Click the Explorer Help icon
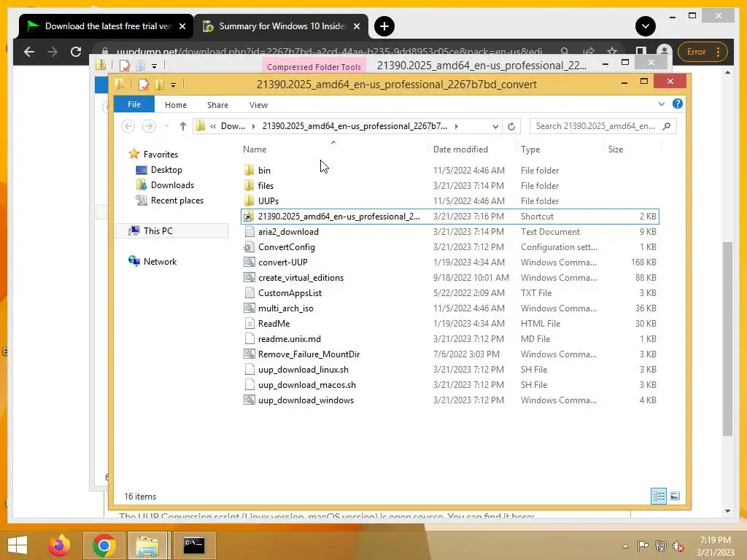Screen dimensions: 747x560 coord(678,104)
